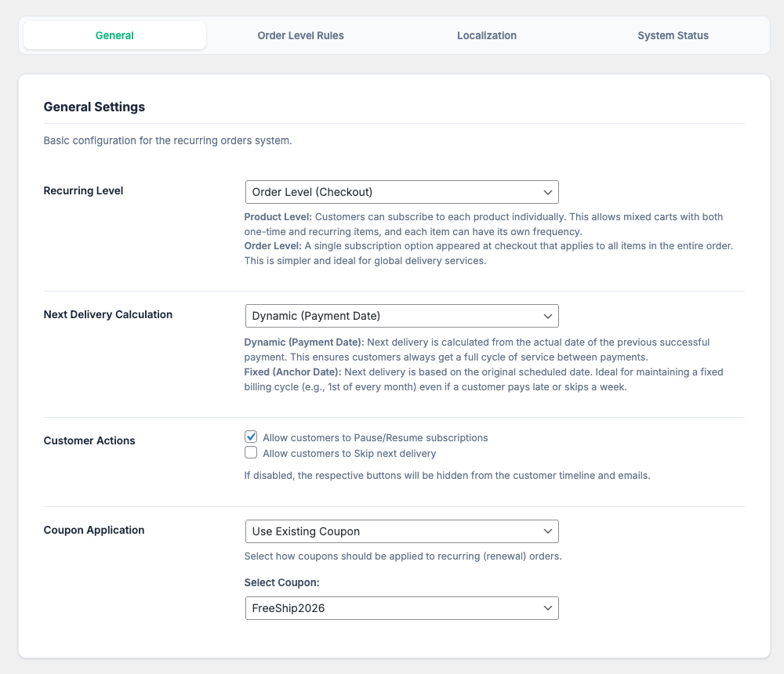This screenshot has height=674, width=784.
Task: Click the chevron arrow on Order Level (Checkout)
Action: tap(547, 192)
